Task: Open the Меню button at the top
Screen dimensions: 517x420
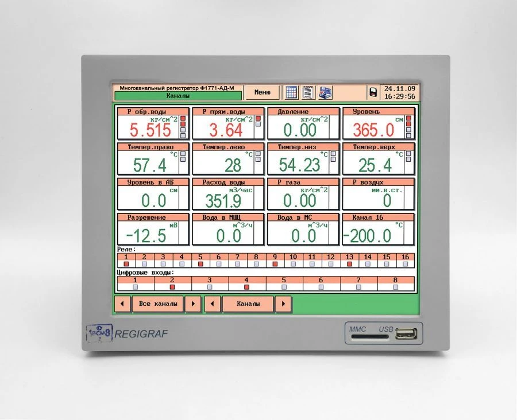Action: [x=261, y=92]
